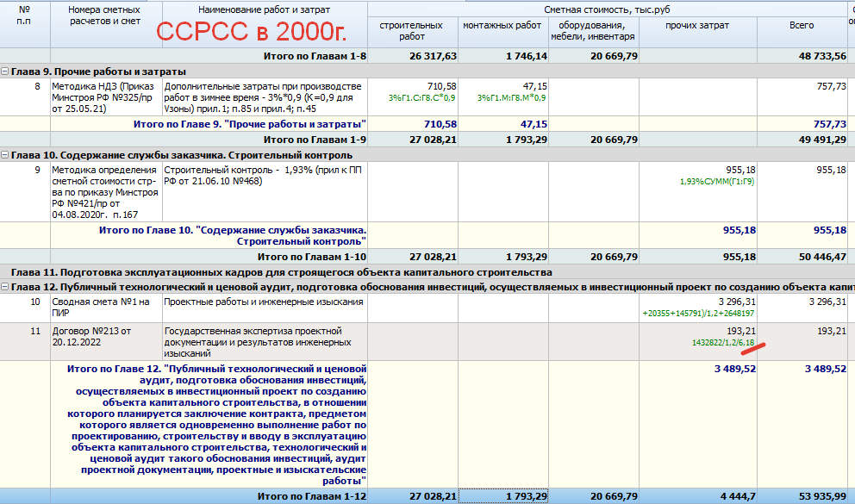Select 193,21 прочих затрат cell with formula
The image size is (855, 504).
697,342
